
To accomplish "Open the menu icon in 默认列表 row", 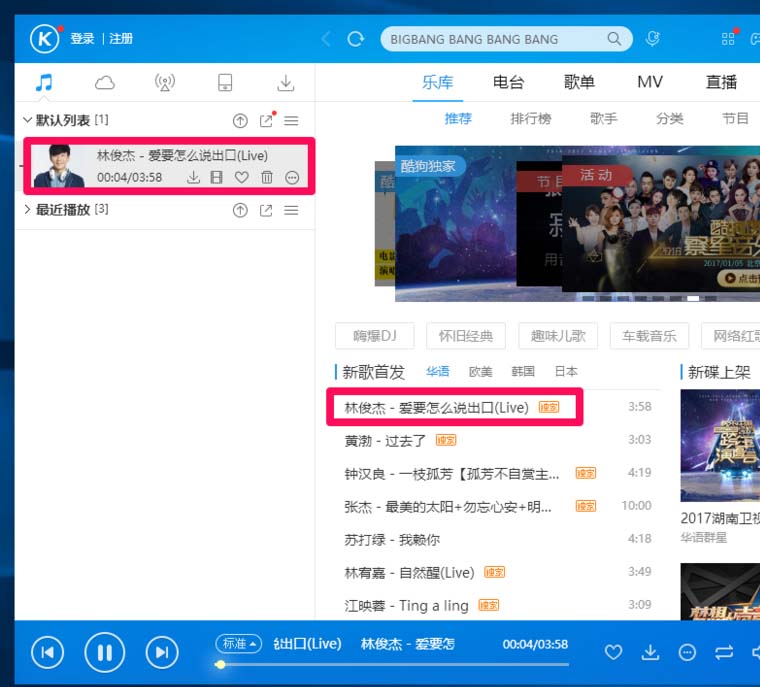I will pos(291,120).
